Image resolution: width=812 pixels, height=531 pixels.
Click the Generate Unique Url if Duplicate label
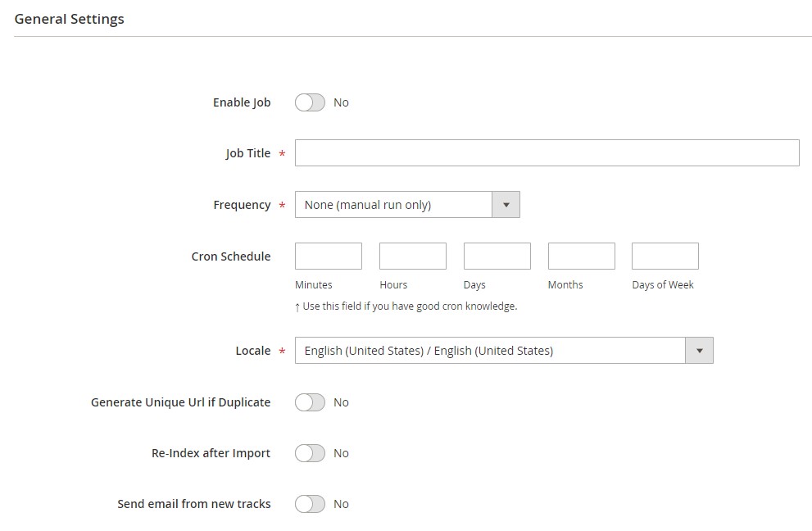click(x=181, y=402)
